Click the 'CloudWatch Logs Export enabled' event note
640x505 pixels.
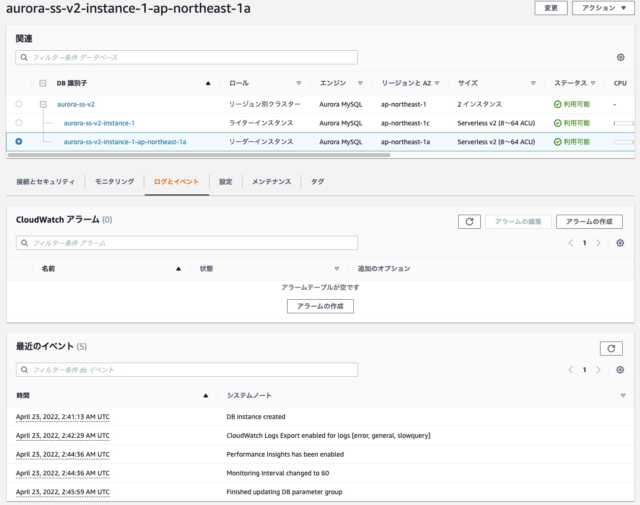tap(328, 436)
